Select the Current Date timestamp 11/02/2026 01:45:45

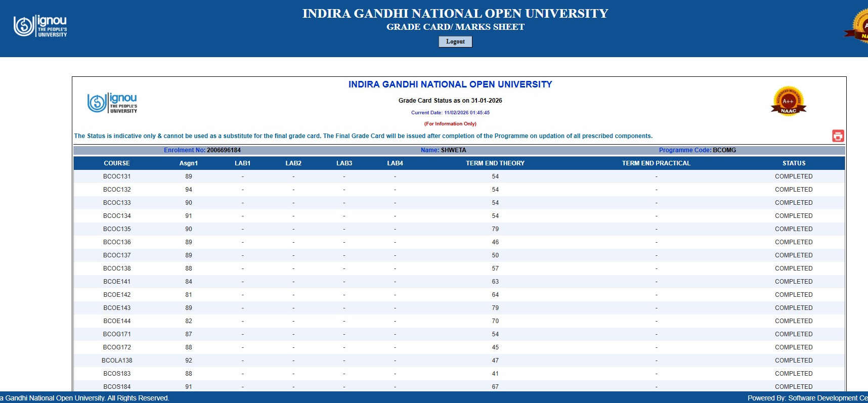point(467,113)
